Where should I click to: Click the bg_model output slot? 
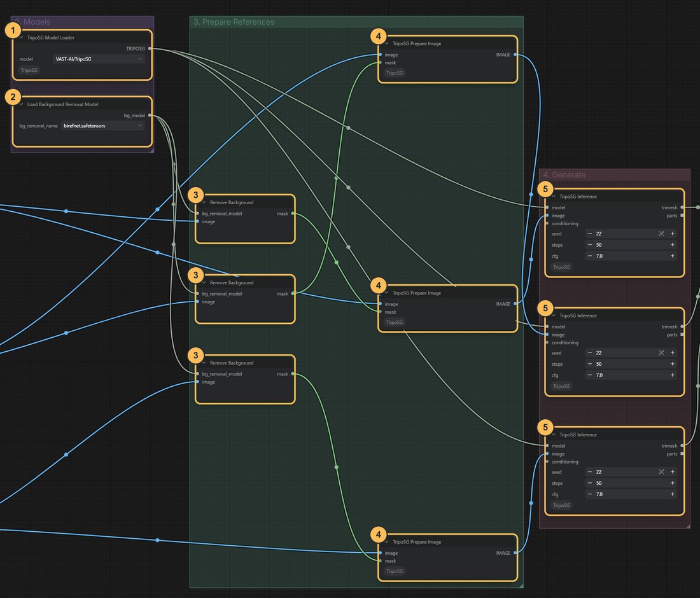[x=150, y=116]
